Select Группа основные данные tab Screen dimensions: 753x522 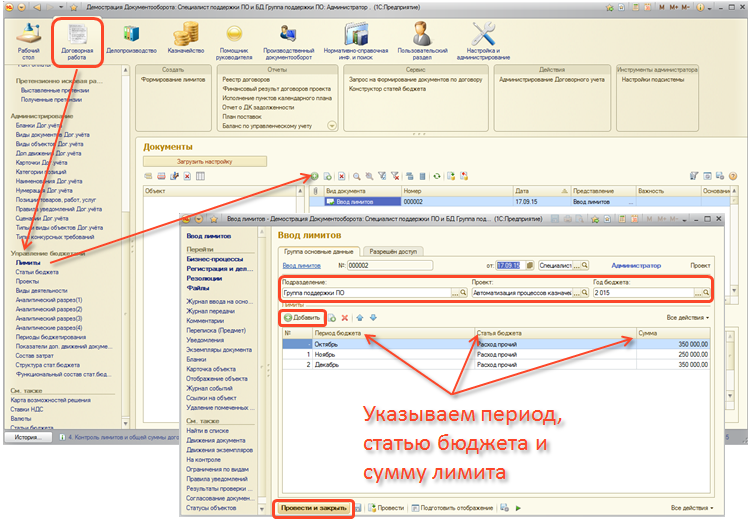tap(316, 250)
